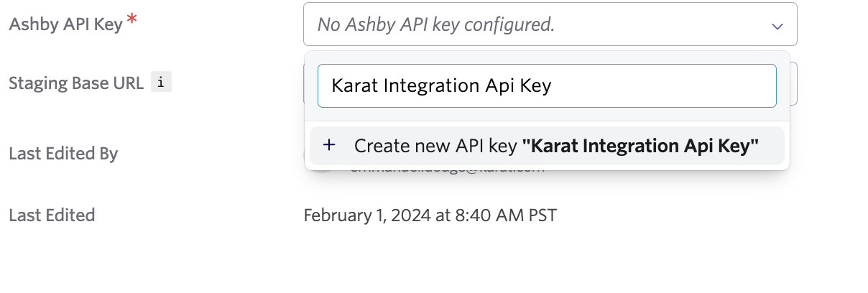
Task: Choose the bold "Karat Integration Api Key" suggestion text
Action: coord(641,146)
